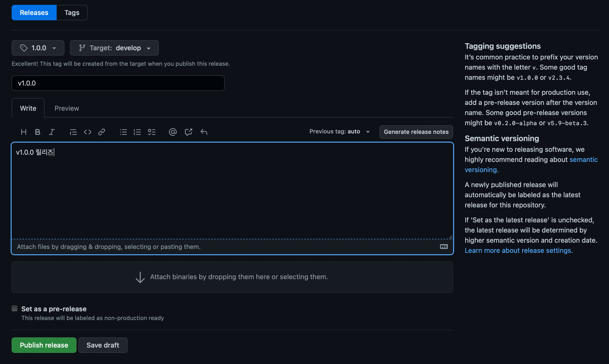The image size is (609, 364).
Task: Insert an unordered bullet list
Action: (123, 132)
